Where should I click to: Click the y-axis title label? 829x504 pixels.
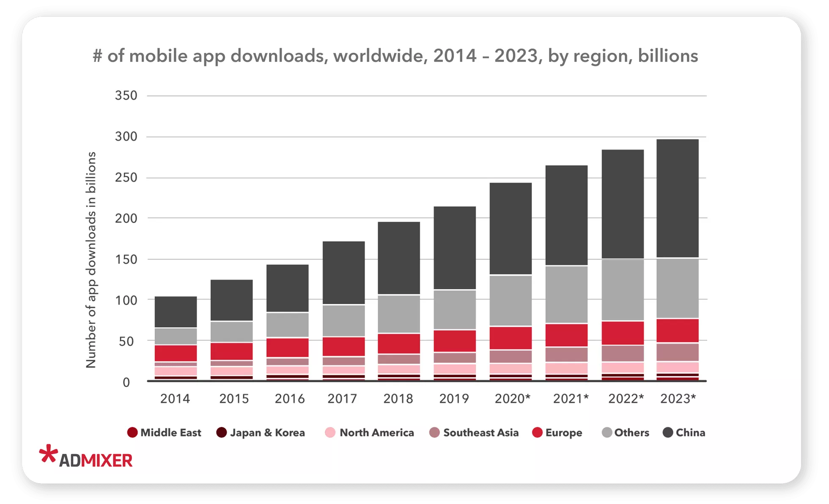[91, 260]
